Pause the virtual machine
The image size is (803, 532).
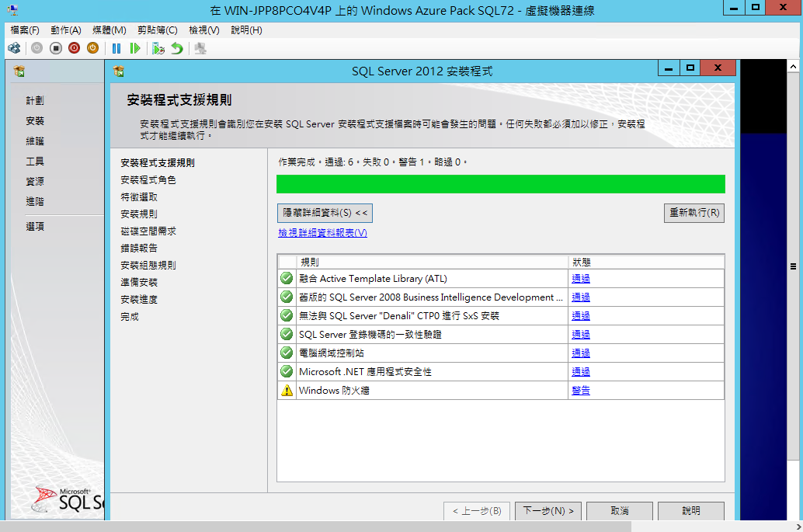point(116,48)
